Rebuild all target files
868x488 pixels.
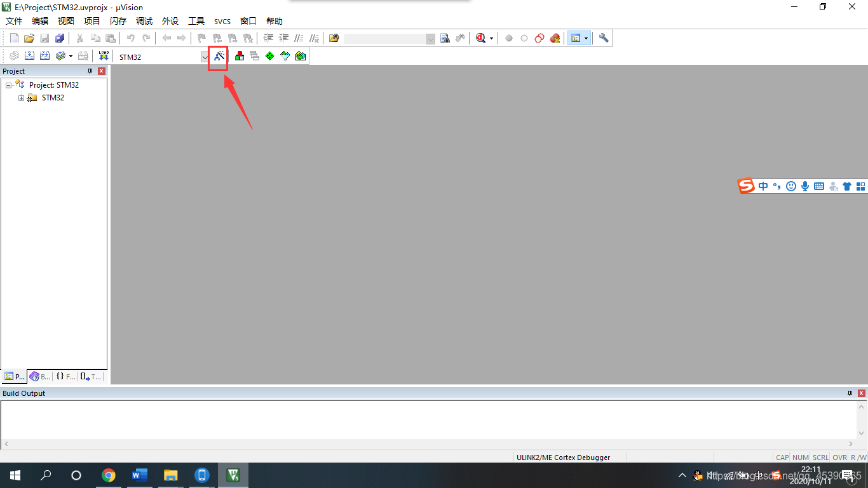click(44, 56)
